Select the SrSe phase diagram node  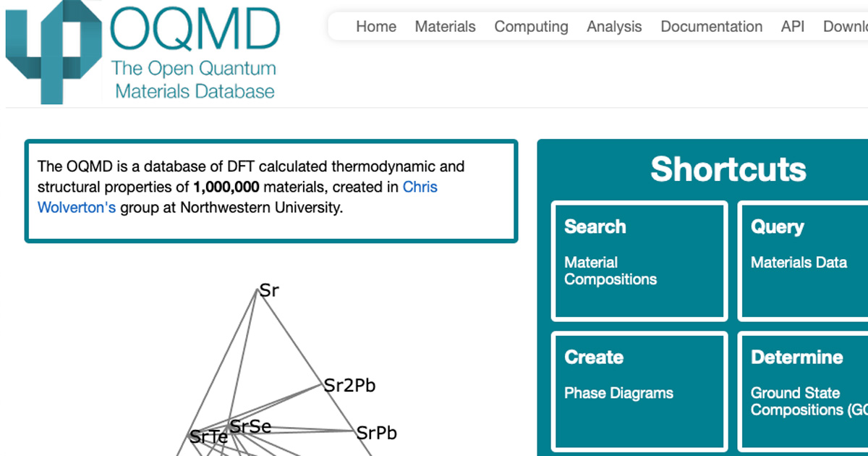[x=250, y=426]
